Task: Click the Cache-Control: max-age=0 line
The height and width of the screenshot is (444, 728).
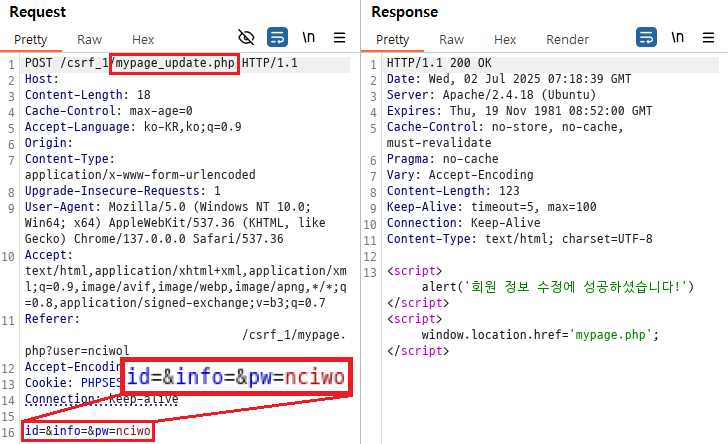Action: pos(109,111)
